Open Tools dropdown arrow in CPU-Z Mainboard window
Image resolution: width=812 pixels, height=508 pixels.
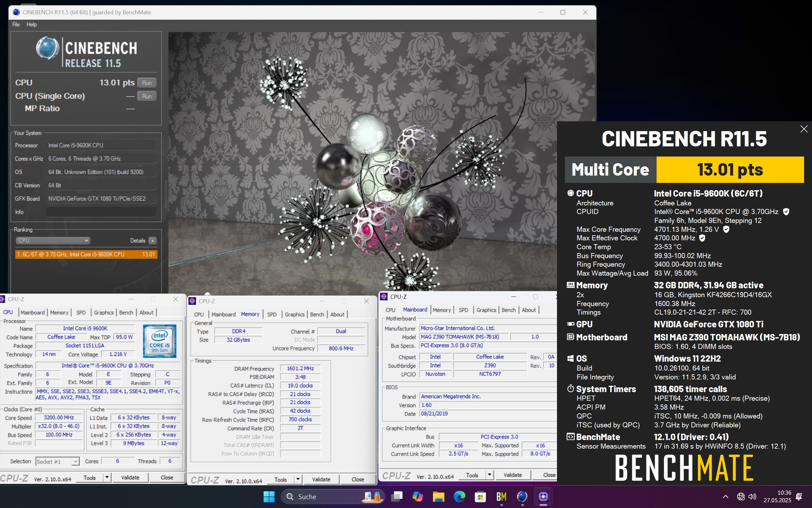pos(489,475)
